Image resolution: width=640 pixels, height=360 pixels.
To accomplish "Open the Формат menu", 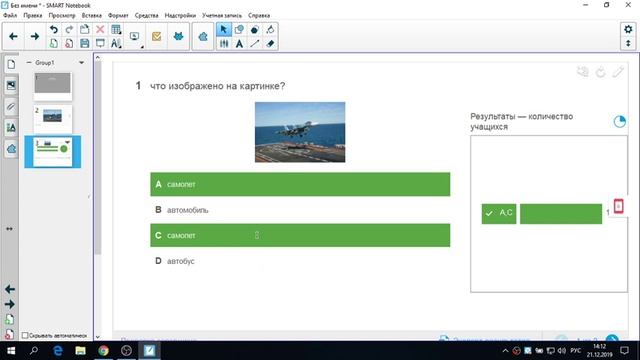I will [x=118, y=16].
